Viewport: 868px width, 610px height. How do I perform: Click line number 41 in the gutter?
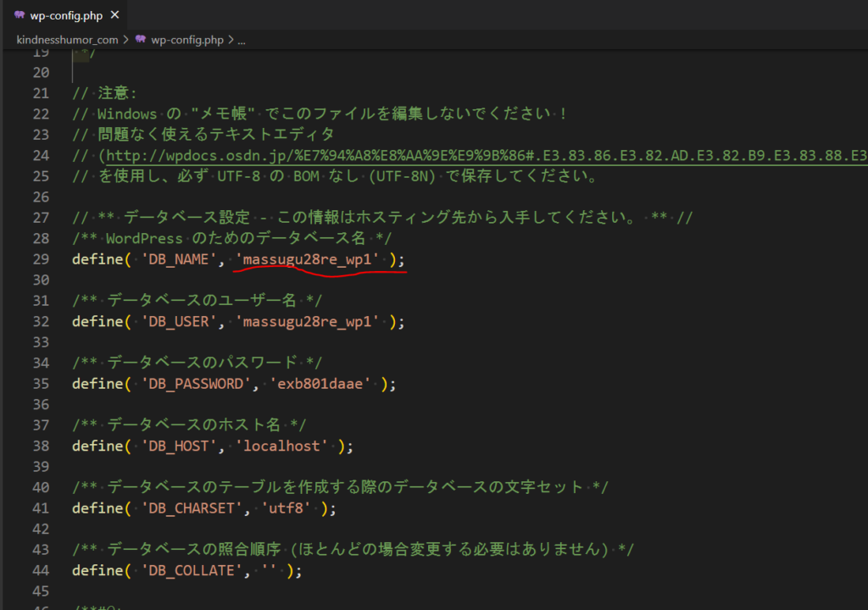tap(41, 508)
